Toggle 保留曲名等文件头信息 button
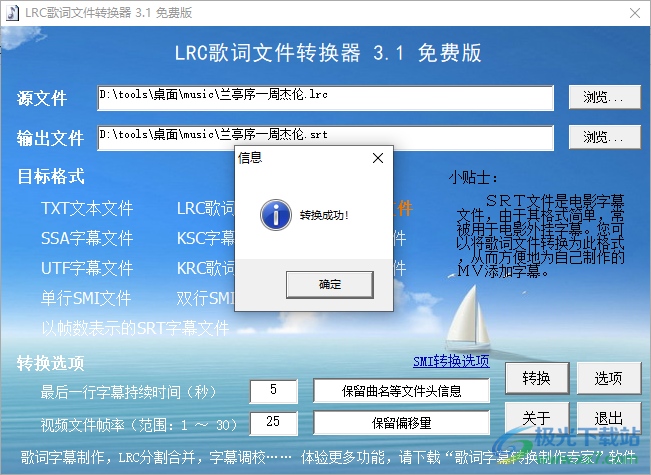The width and height of the screenshot is (651, 475). (401, 391)
